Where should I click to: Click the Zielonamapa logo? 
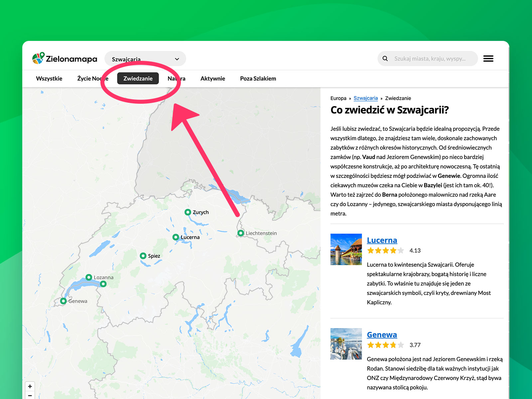[65, 59]
